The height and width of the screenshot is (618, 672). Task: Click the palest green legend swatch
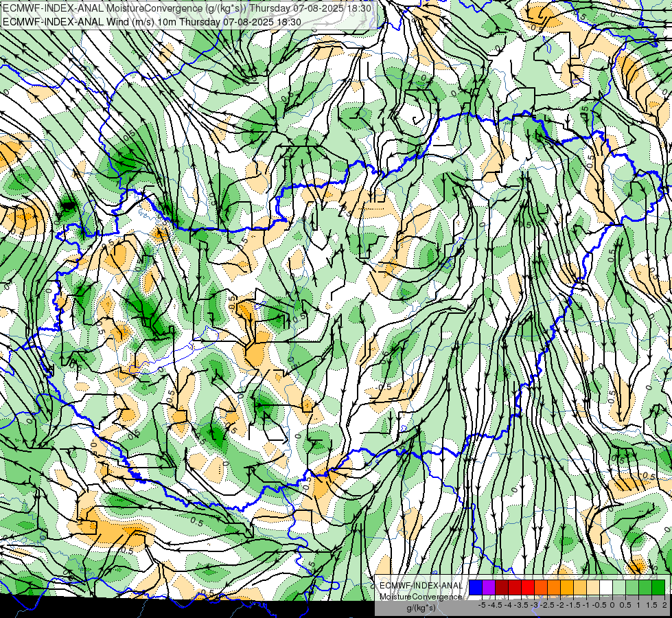tap(619, 587)
